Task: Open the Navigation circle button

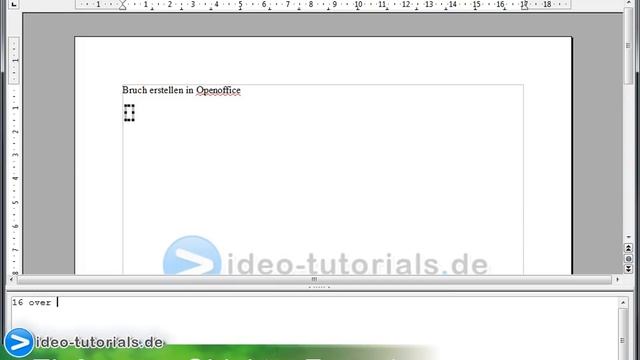Action: [x=628, y=259]
